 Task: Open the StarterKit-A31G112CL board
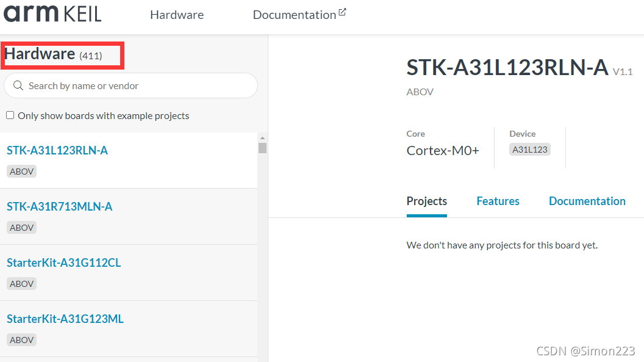pyautogui.click(x=63, y=263)
